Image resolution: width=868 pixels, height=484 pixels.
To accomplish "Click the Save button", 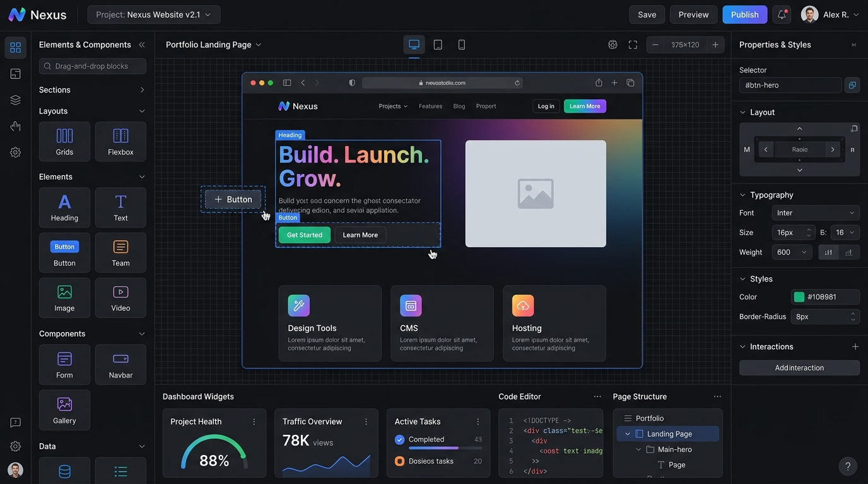I will click(647, 14).
